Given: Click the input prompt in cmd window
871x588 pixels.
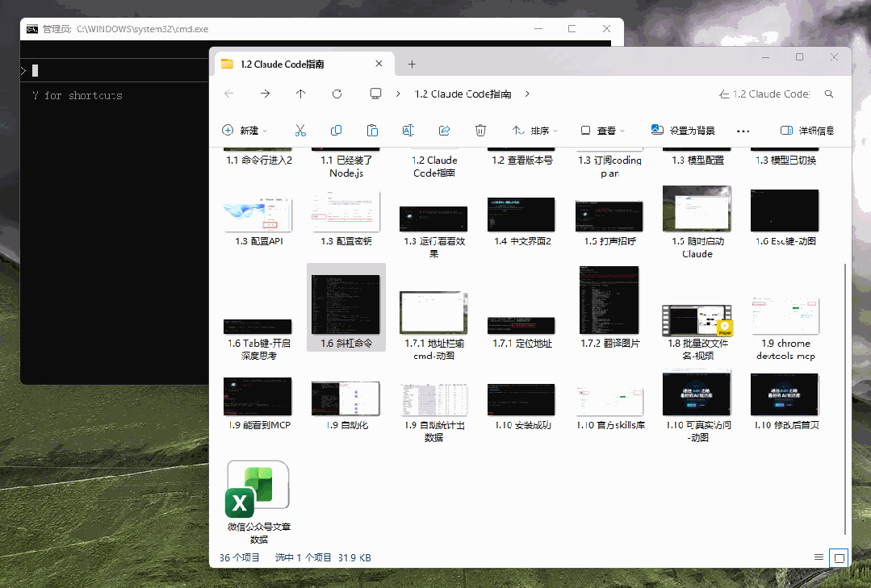Looking at the screenshot, I should (114, 70).
